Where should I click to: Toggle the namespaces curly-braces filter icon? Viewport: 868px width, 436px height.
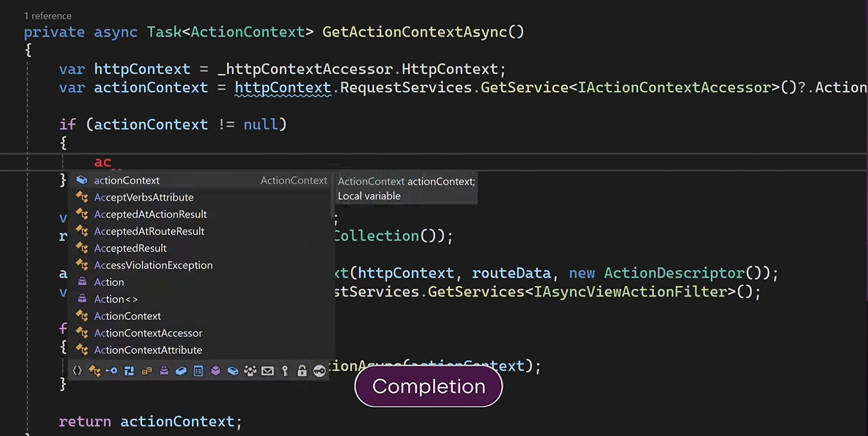77,371
